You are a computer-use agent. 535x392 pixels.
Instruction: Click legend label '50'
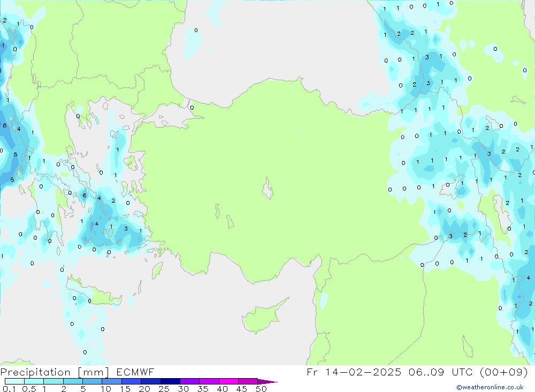[x=262, y=389]
